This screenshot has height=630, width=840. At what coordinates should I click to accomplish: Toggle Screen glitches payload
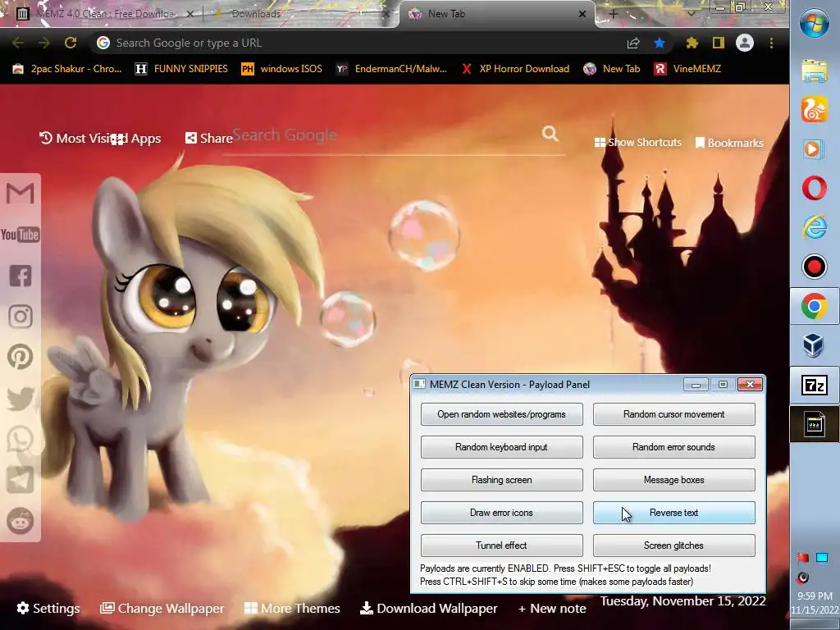click(674, 546)
